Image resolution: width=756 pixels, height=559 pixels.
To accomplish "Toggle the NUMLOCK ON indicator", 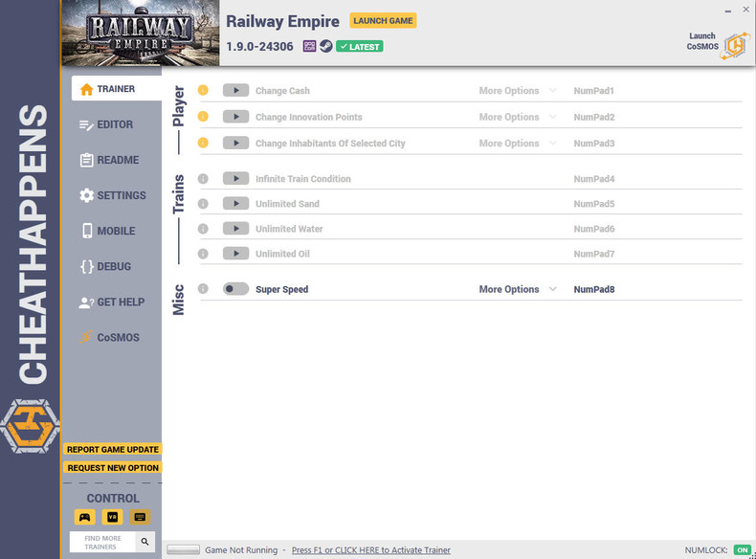I will click(x=742, y=549).
